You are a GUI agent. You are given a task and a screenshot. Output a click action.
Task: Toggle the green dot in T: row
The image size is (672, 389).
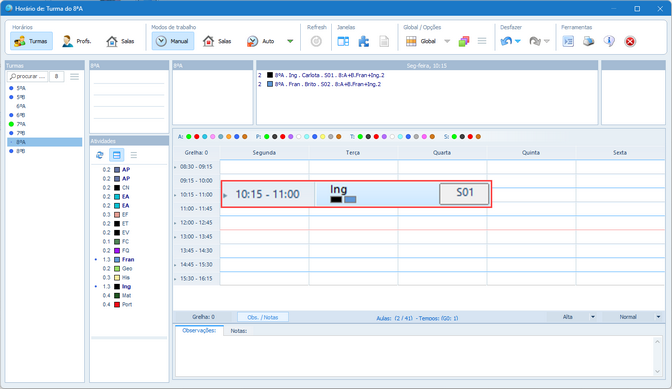(x=360, y=137)
